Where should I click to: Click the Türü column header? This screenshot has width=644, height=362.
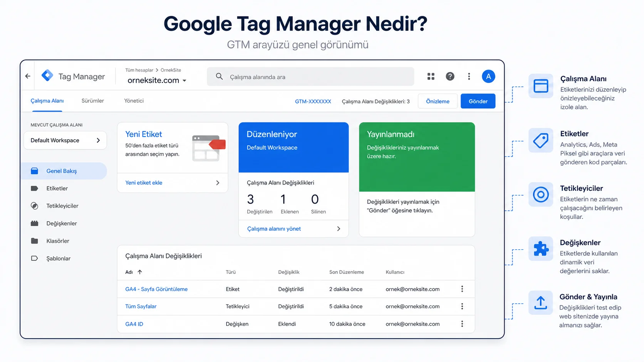point(231,272)
